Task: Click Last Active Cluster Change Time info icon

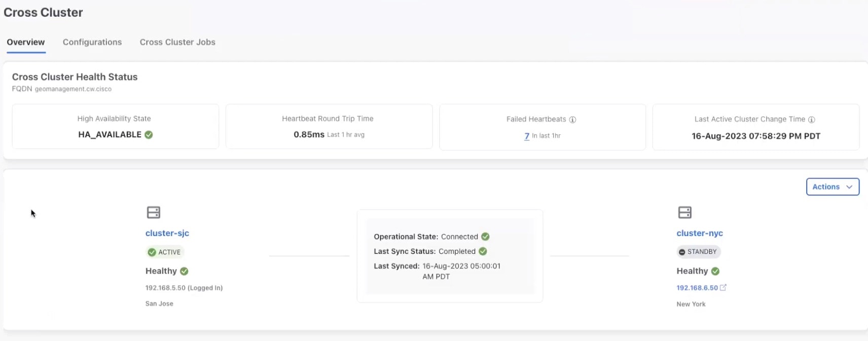Action: click(x=811, y=120)
